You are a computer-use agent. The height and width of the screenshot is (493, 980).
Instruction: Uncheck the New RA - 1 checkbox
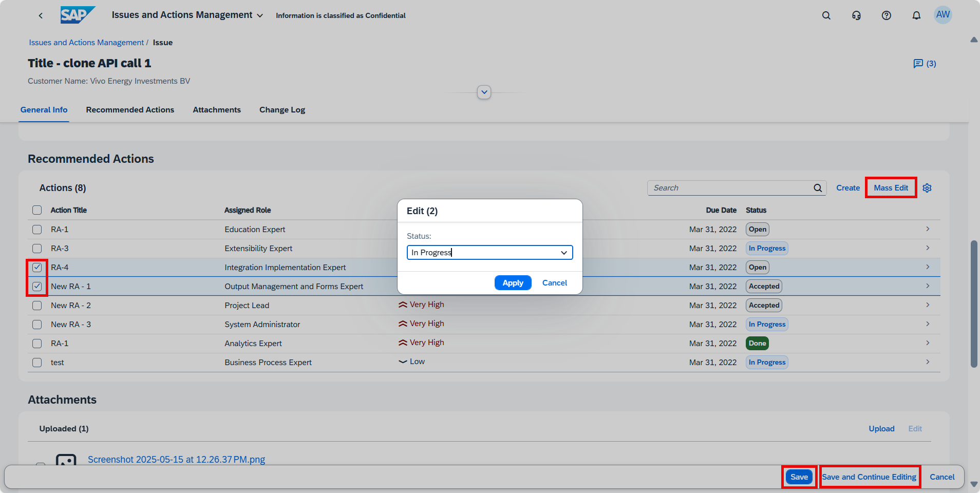37,287
